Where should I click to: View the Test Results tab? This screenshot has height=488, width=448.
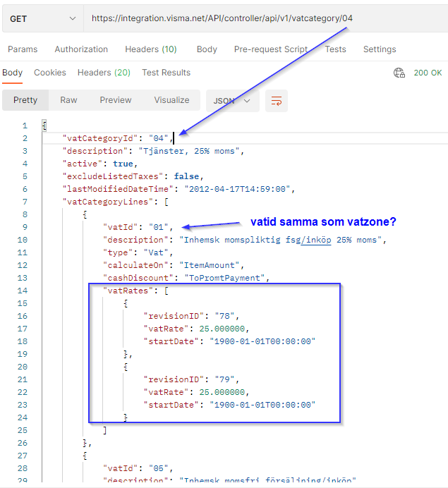point(166,73)
